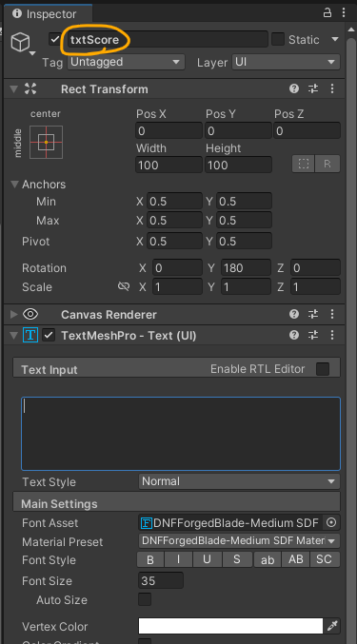Collapse the Rect Transform component
357x644 pixels.
click(x=14, y=88)
